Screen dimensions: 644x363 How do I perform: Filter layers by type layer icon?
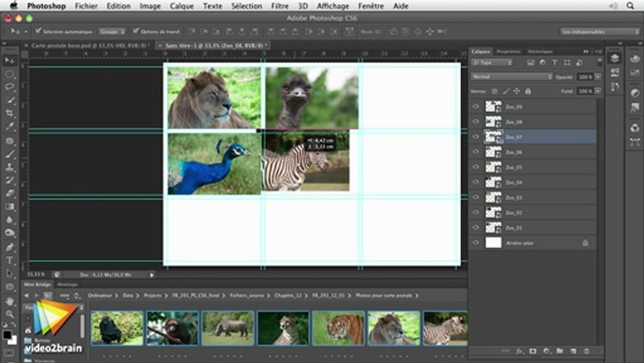click(x=554, y=63)
